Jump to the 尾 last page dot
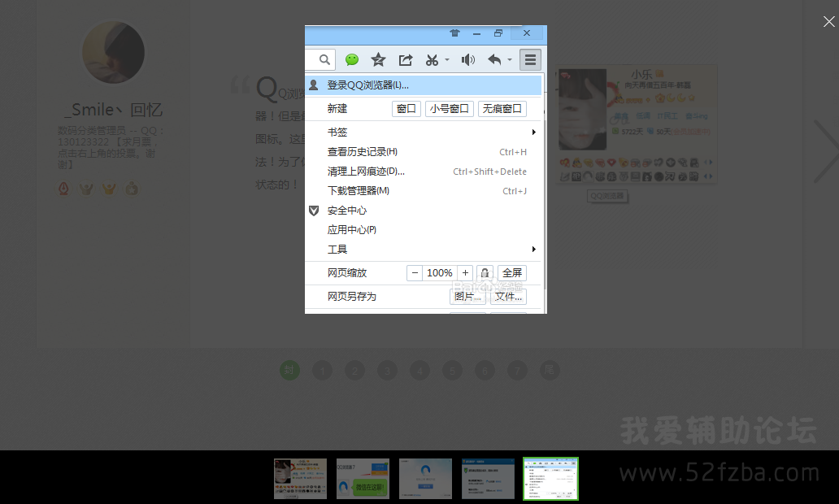Screen dimensions: 839x504 coord(550,370)
